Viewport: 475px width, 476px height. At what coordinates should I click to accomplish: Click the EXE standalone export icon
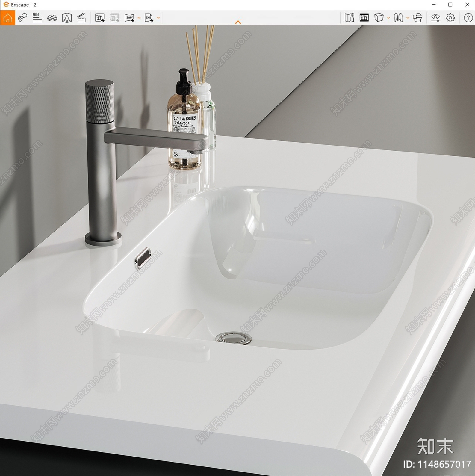[x=149, y=18]
